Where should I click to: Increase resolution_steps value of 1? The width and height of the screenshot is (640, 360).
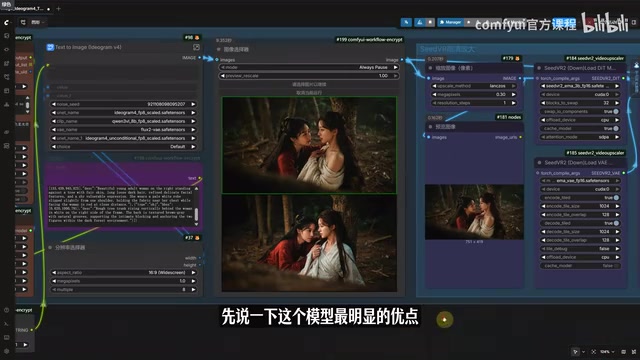(x=513, y=103)
